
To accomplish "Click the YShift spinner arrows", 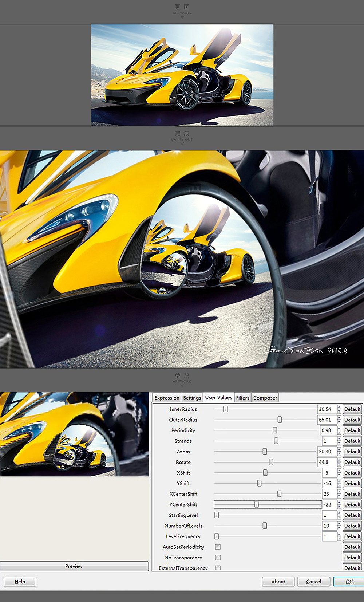I will (339, 483).
